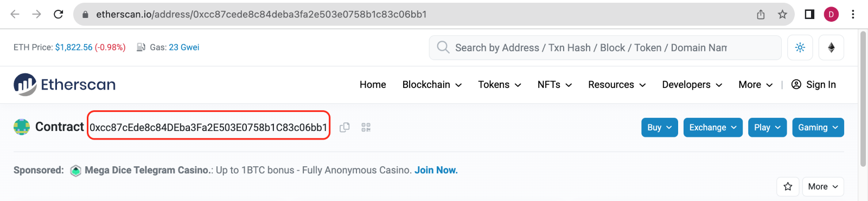Share this page from the address bar

761,14
